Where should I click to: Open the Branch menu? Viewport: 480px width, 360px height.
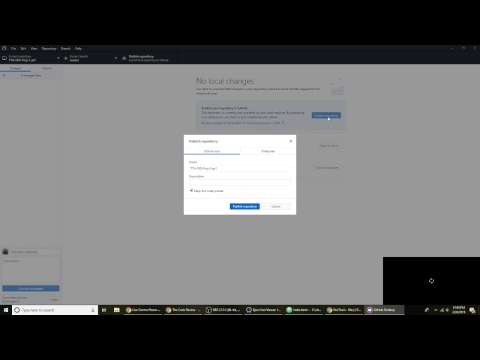pos(66,49)
